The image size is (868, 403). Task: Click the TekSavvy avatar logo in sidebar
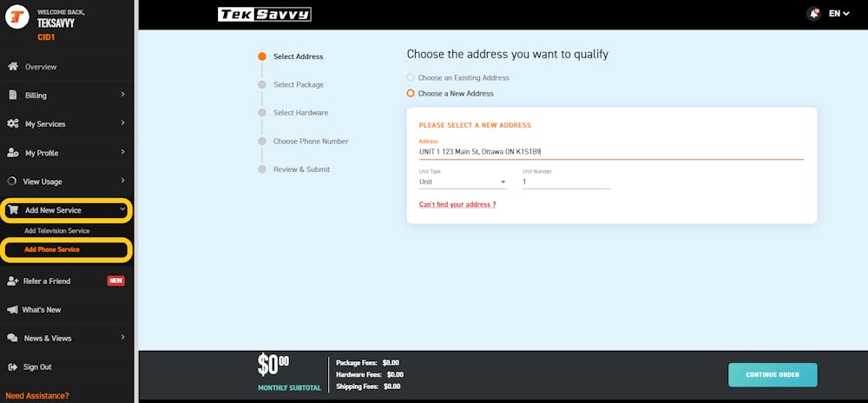(x=17, y=17)
